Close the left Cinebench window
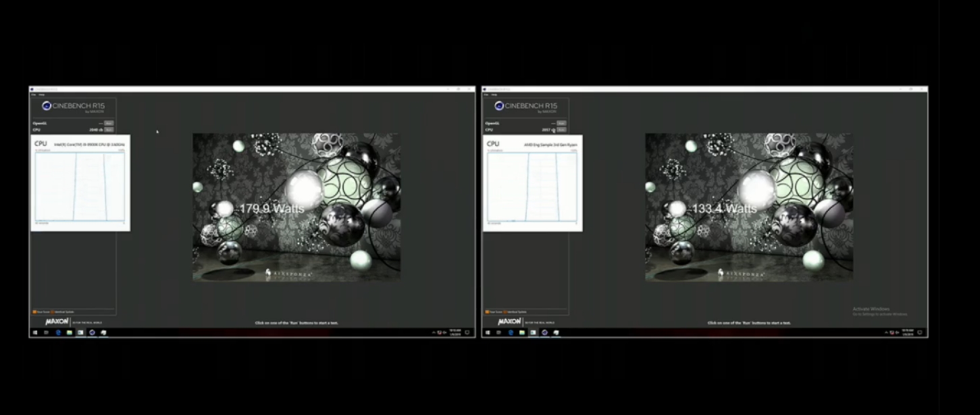The width and height of the screenshot is (980, 415). pyautogui.click(x=469, y=89)
